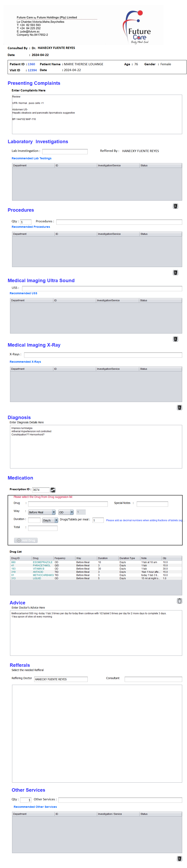187x868 pixels.
Task: Click the delete icon below Laboratory Investigations table
Action: click(175, 206)
